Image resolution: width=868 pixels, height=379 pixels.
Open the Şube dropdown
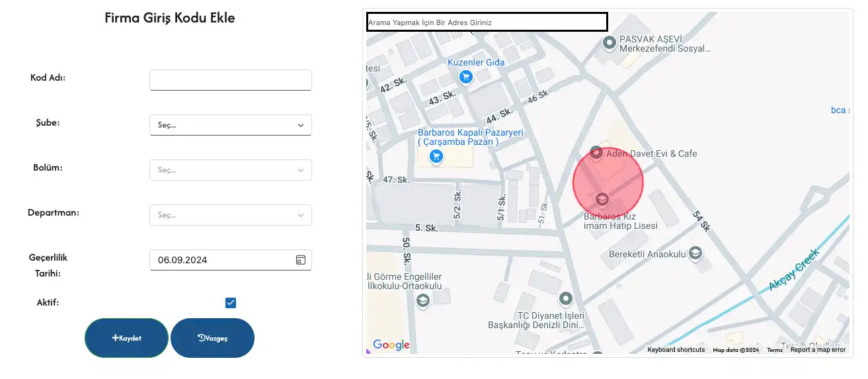coord(230,125)
